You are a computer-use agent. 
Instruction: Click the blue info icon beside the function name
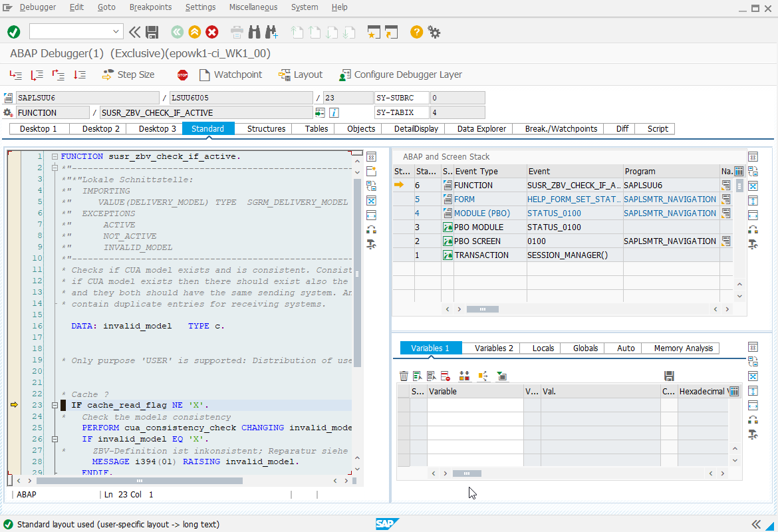334,112
